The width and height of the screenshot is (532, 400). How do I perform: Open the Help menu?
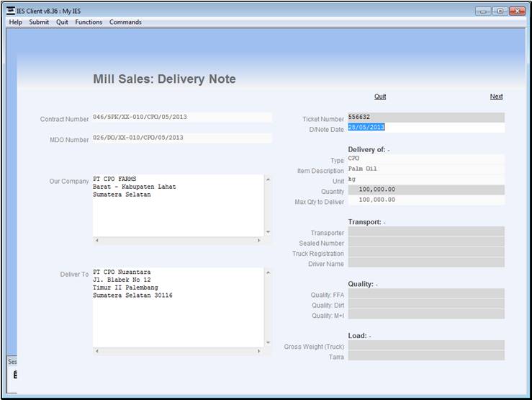coord(16,22)
